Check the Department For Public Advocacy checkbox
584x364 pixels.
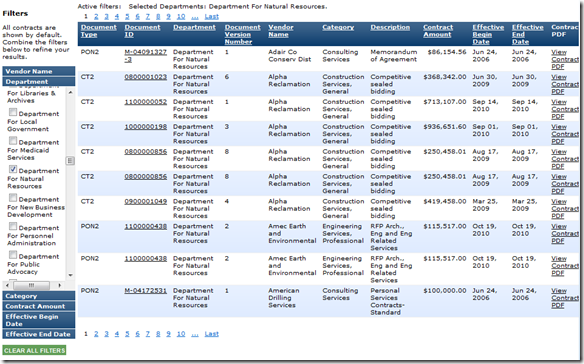(13, 255)
